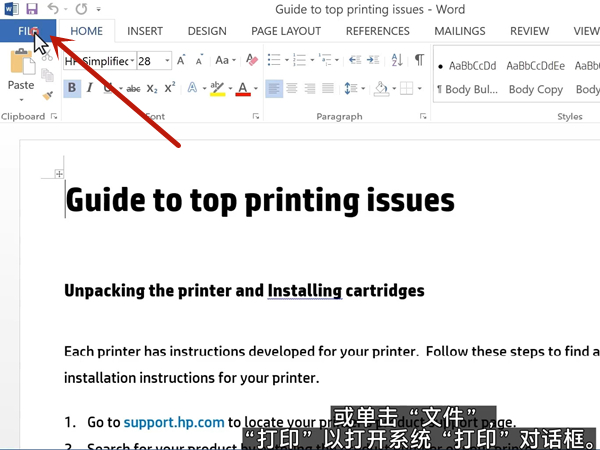The width and height of the screenshot is (600, 450).
Task: Toggle Bold formatting
Action: point(72,89)
